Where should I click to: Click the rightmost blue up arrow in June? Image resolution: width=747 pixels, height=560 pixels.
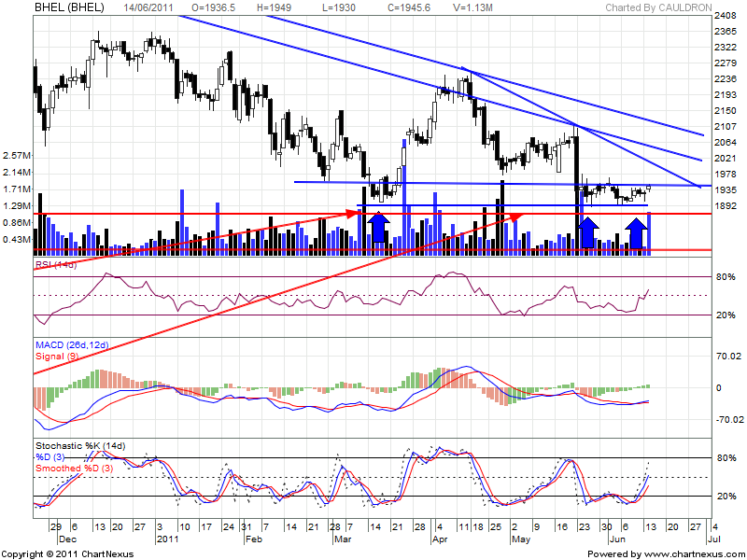point(637,232)
